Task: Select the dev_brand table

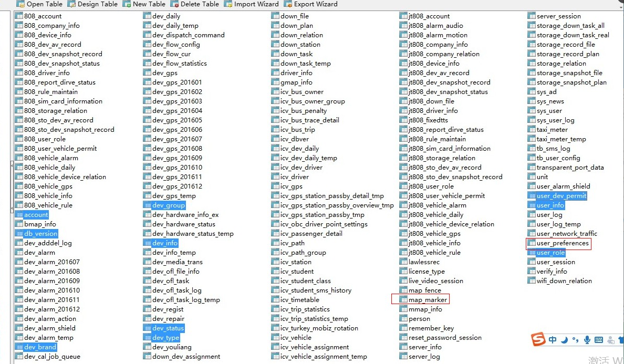Action: click(x=40, y=347)
